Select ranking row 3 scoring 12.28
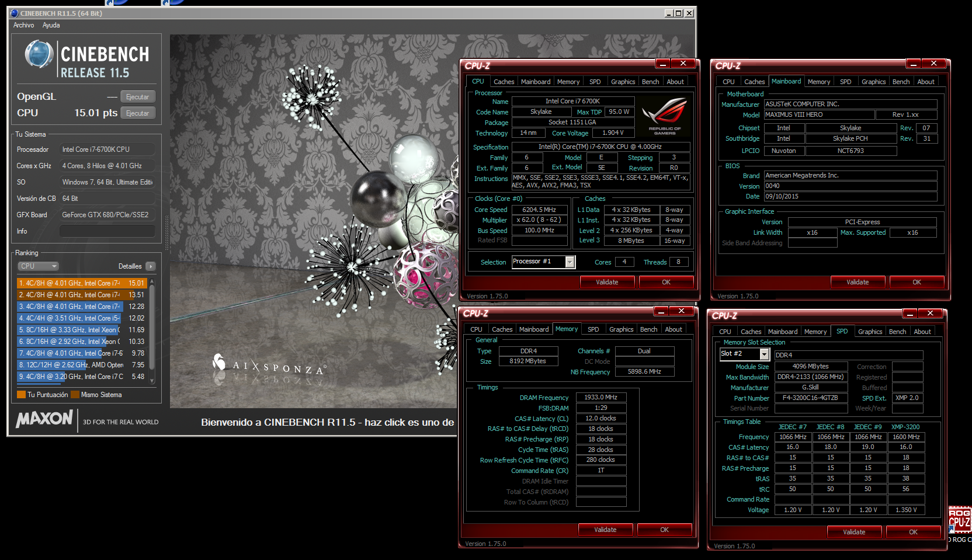 click(82, 307)
